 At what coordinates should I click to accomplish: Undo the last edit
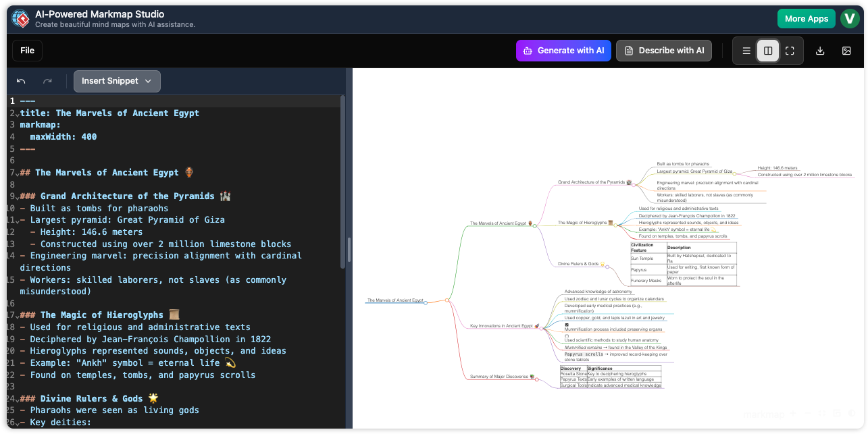[20, 80]
